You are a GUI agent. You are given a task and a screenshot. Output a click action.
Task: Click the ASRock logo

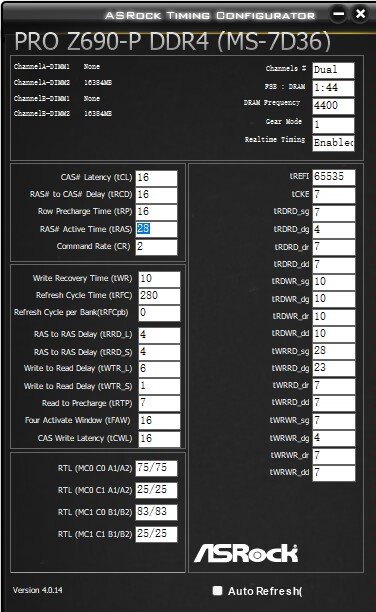click(x=246, y=553)
